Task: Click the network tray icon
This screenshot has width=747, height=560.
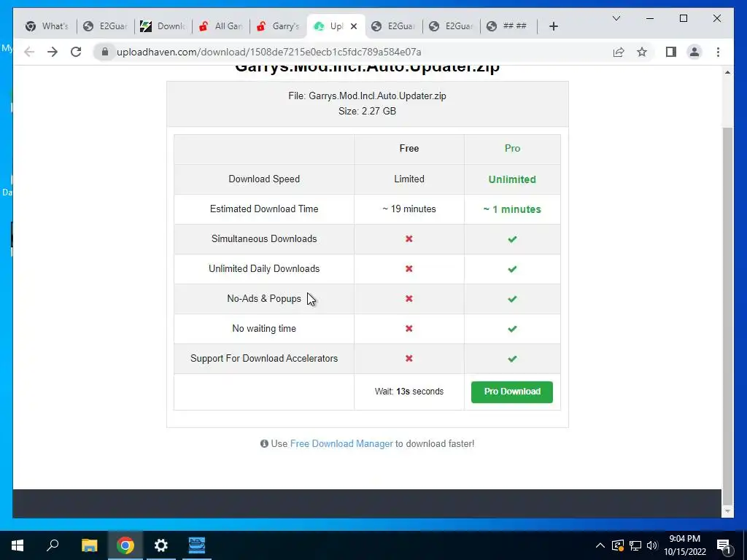Action: (635, 545)
